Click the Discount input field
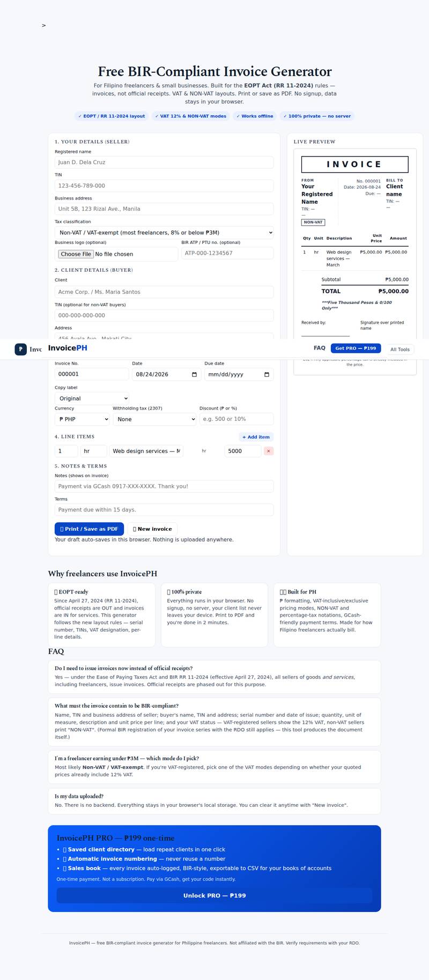Screen dimensions: 429x980 tap(236, 419)
